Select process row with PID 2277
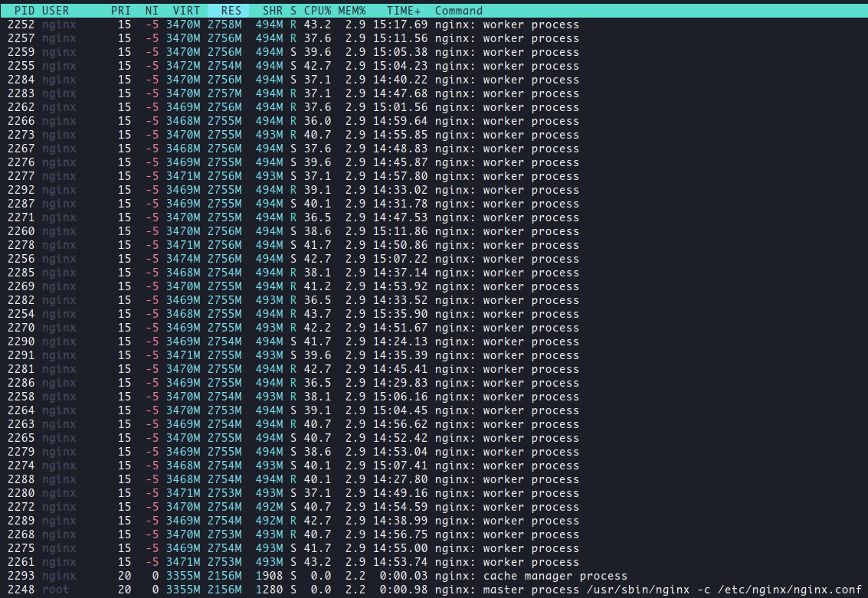This screenshot has width=868, height=598. point(434,176)
